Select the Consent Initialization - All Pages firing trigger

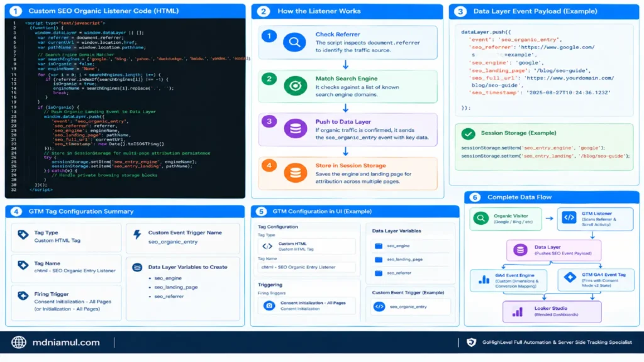[306, 306]
